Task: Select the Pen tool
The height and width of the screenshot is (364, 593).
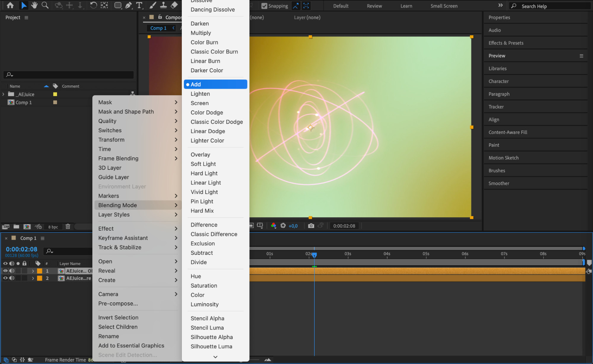Action: 128,5
